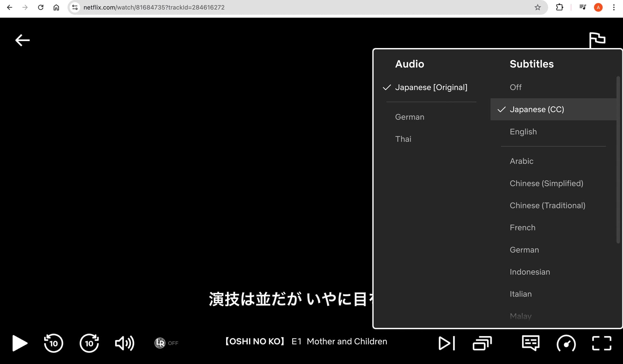This screenshot has width=623, height=364.
Task: Switch audio to German
Action: pyautogui.click(x=409, y=117)
